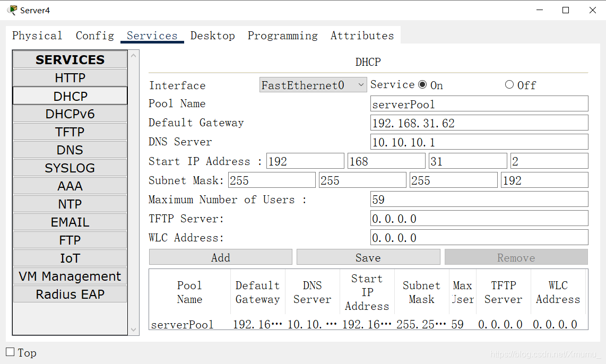Select the serverPool row in pool table
Viewport: 606px width, 364px height.
point(368,324)
